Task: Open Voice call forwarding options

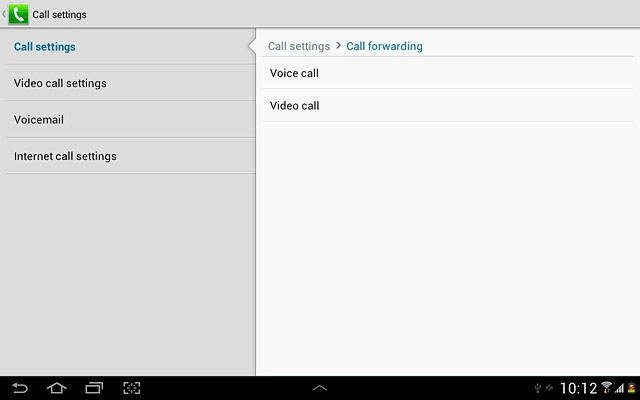Action: pos(294,73)
